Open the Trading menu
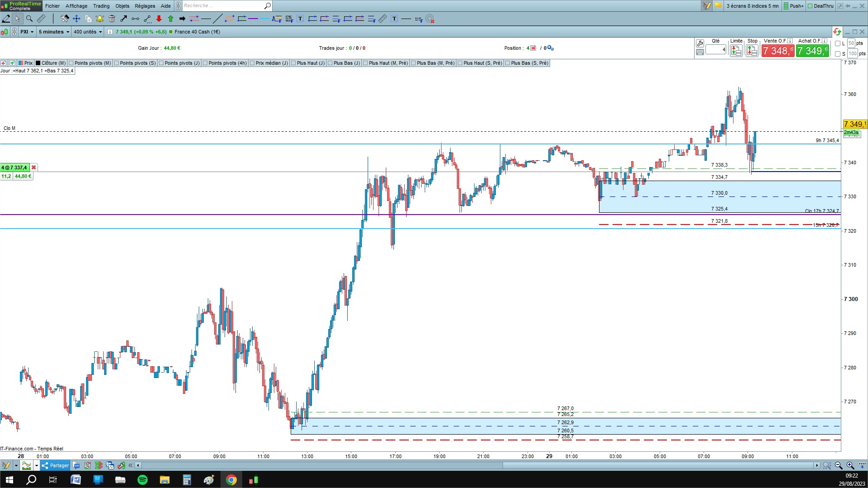The image size is (868, 488). 101,6
